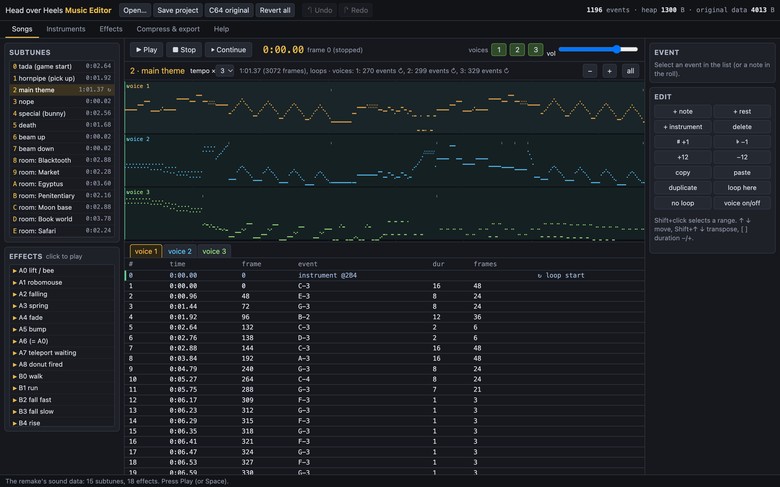Adjust the volume slider
Viewport: 780px width, 487px height.
coord(598,49)
